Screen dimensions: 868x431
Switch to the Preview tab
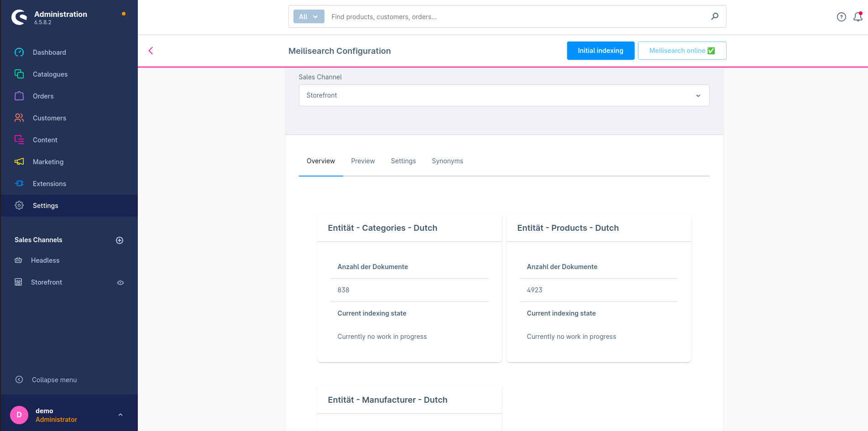(363, 161)
